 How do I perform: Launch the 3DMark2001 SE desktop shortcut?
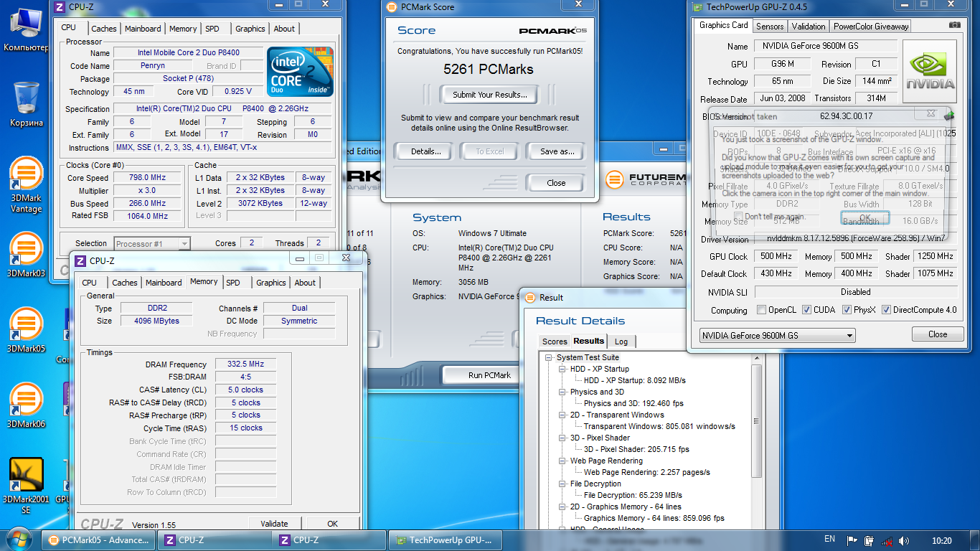pos(26,486)
